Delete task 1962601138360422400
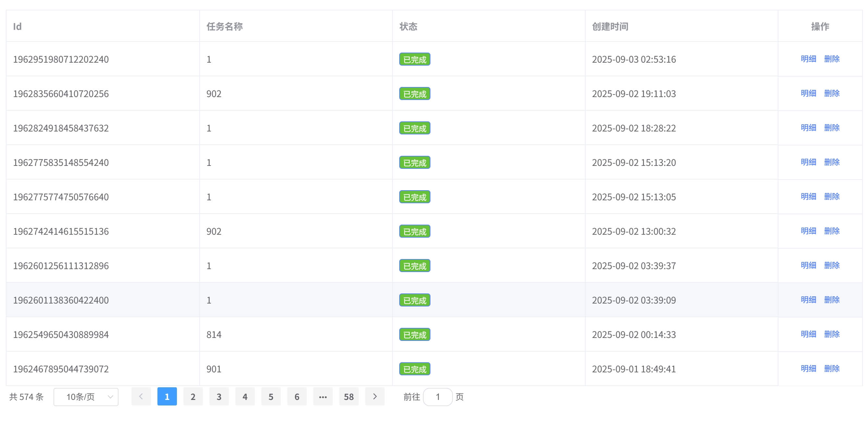The width and height of the screenshot is (868, 435). coord(832,300)
